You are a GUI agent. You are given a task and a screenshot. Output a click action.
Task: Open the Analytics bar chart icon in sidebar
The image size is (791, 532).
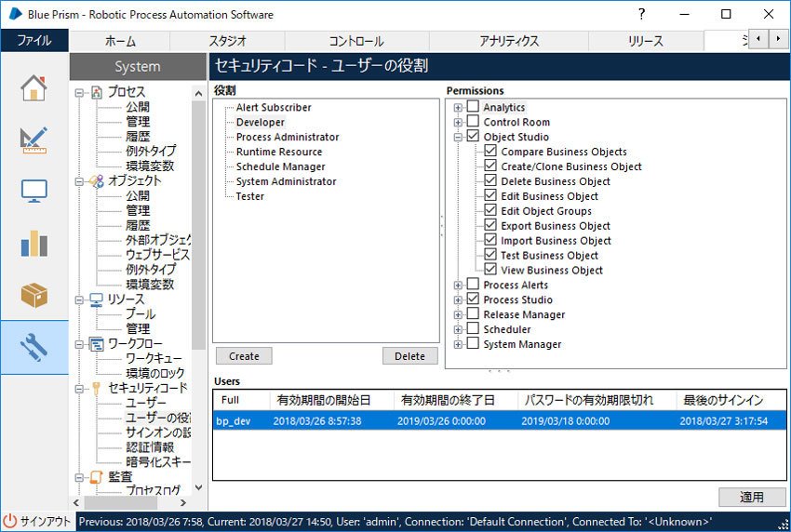[x=34, y=244]
